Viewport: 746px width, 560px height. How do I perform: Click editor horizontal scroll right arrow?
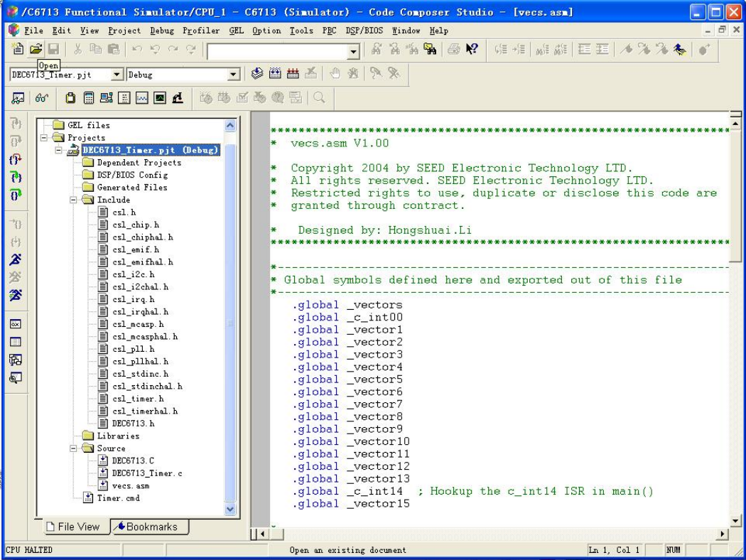[x=723, y=534]
